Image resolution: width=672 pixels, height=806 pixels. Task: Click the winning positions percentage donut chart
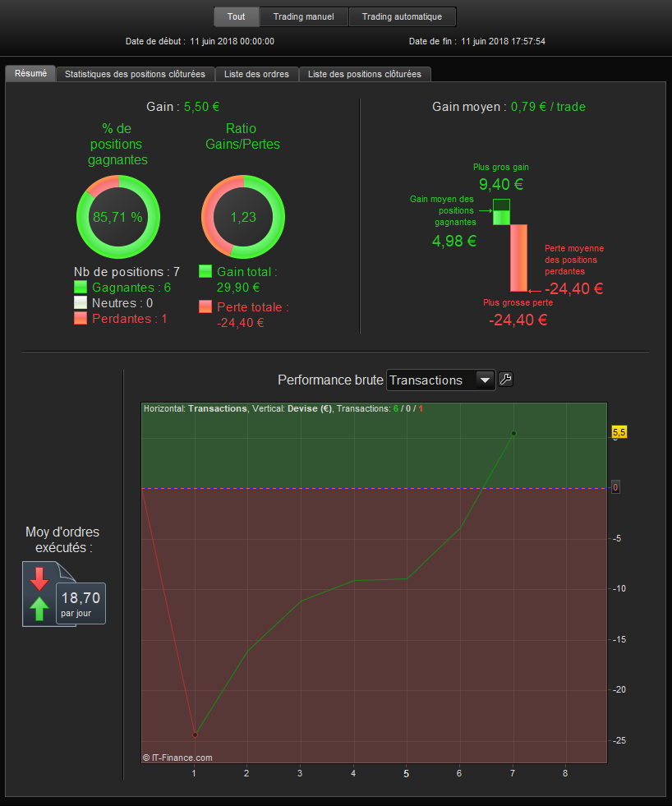pos(118,217)
